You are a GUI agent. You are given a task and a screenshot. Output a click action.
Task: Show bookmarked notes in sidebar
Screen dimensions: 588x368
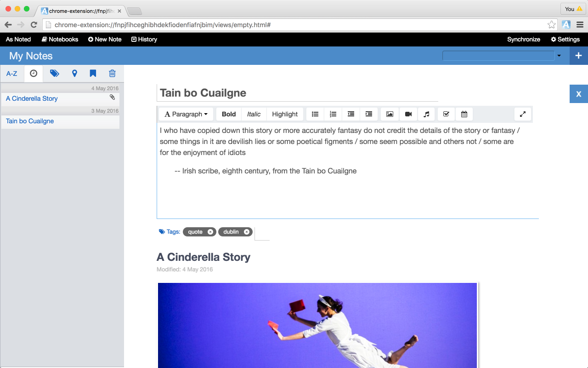click(93, 74)
